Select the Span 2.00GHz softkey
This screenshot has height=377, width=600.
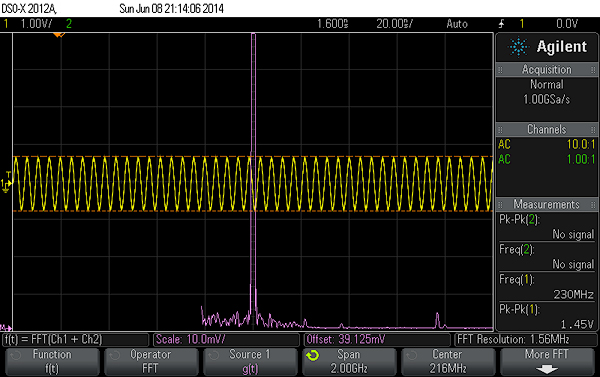coord(349,362)
